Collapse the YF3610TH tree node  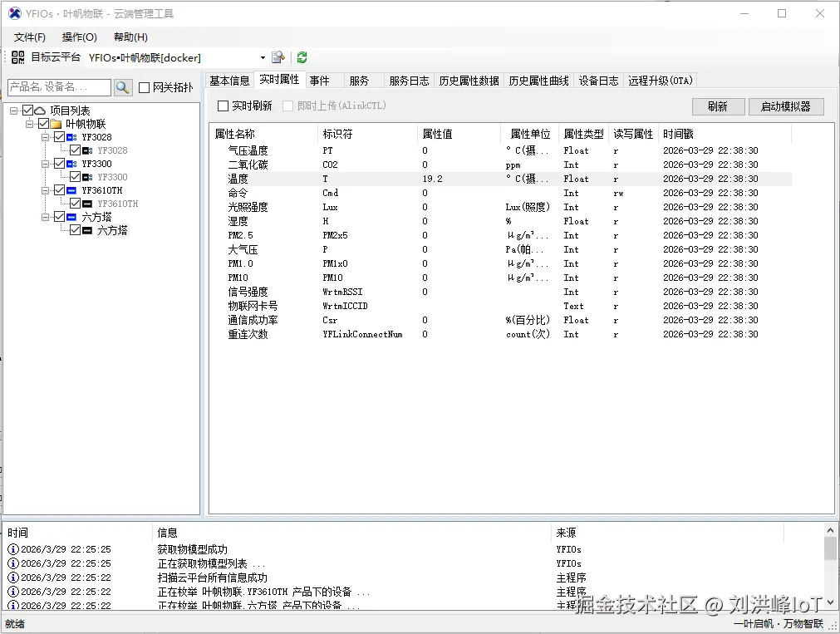[x=46, y=190]
